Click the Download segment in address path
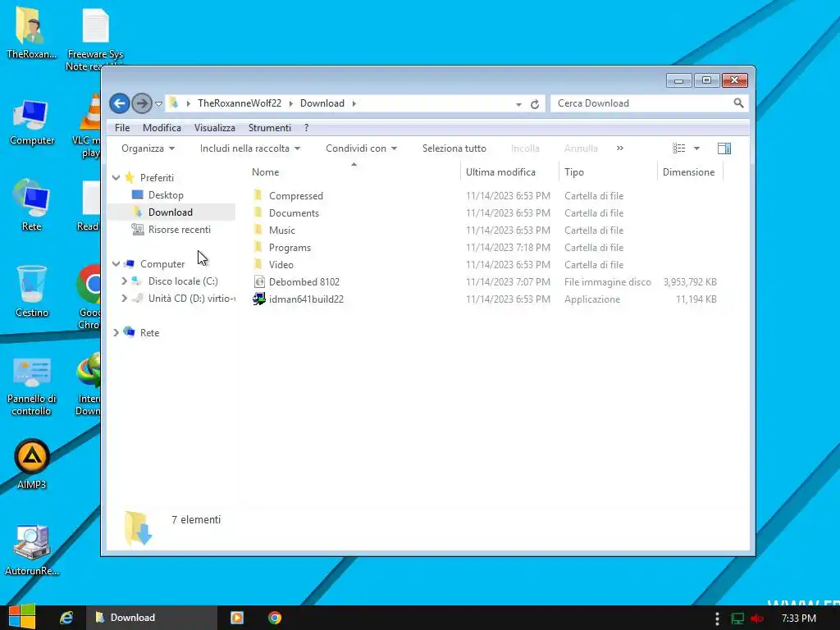840x630 pixels. pyautogui.click(x=322, y=103)
